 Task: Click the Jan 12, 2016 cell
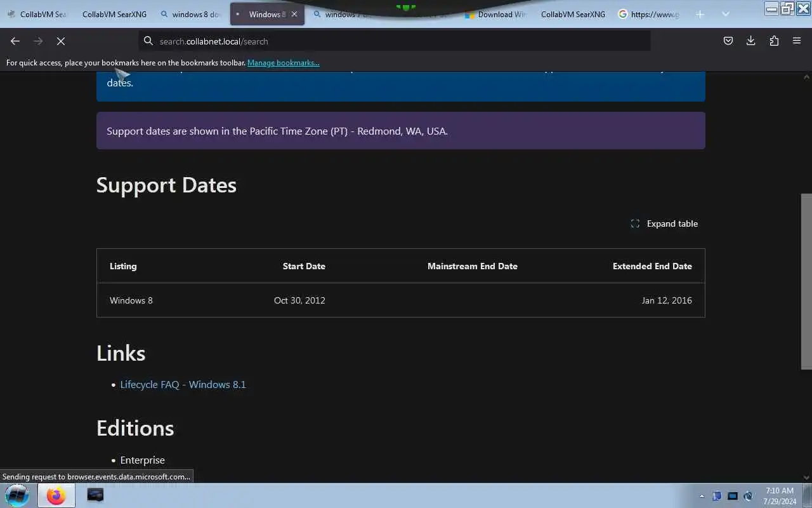coord(667,300)
